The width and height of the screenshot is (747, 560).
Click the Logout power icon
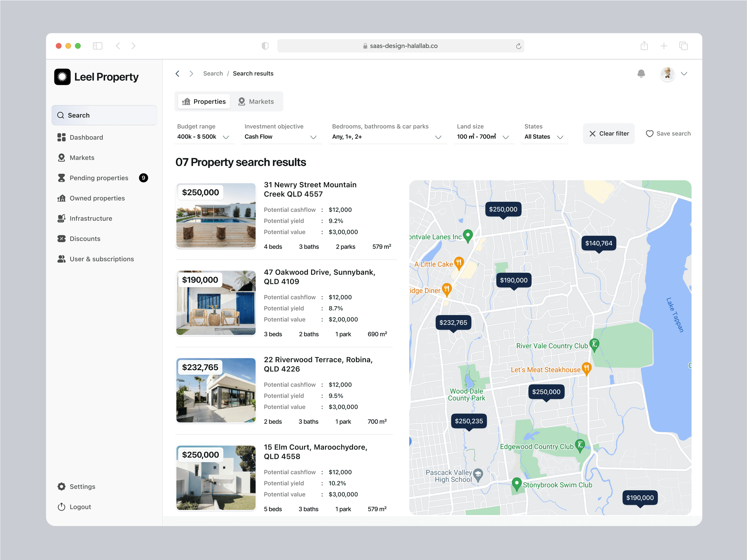61,507
